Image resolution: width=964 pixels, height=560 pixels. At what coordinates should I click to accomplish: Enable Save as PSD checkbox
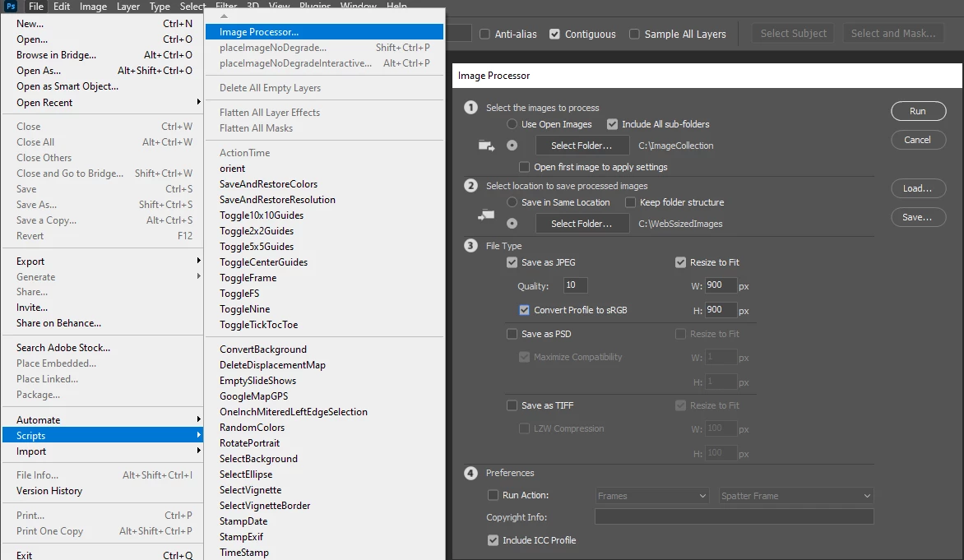pos(512,334)
